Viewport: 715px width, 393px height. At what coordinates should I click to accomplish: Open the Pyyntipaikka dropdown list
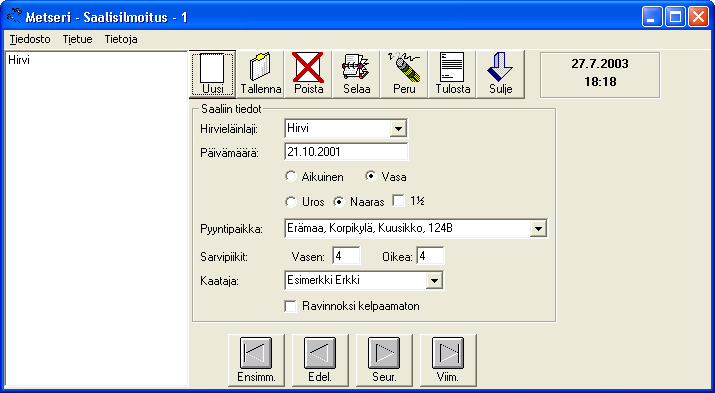538,229
